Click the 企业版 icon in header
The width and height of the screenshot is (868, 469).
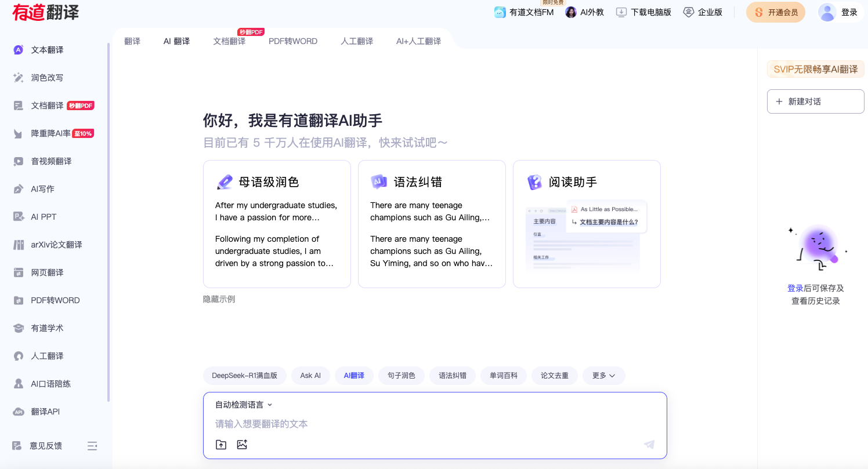click(x=689, y=12)
